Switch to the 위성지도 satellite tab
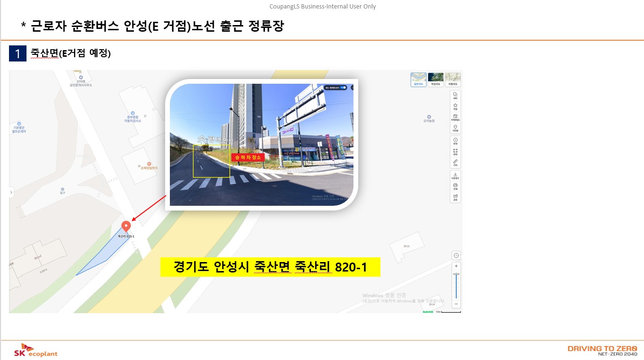The width and height of the screenshot is (644, 360). coord(435,79)
